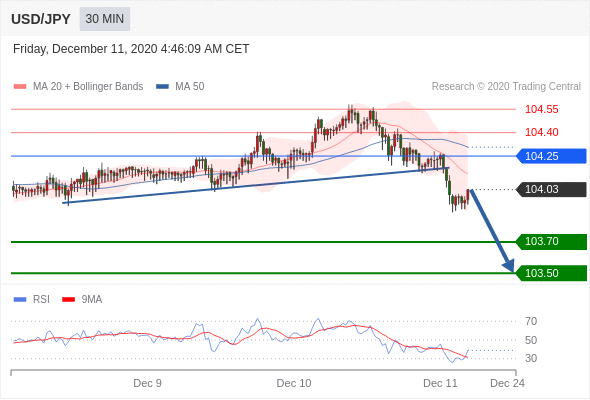Click the MA 50 legend label
Image resolution: width=590 pixels, height=400 pixels.
[x=190, y=87]
